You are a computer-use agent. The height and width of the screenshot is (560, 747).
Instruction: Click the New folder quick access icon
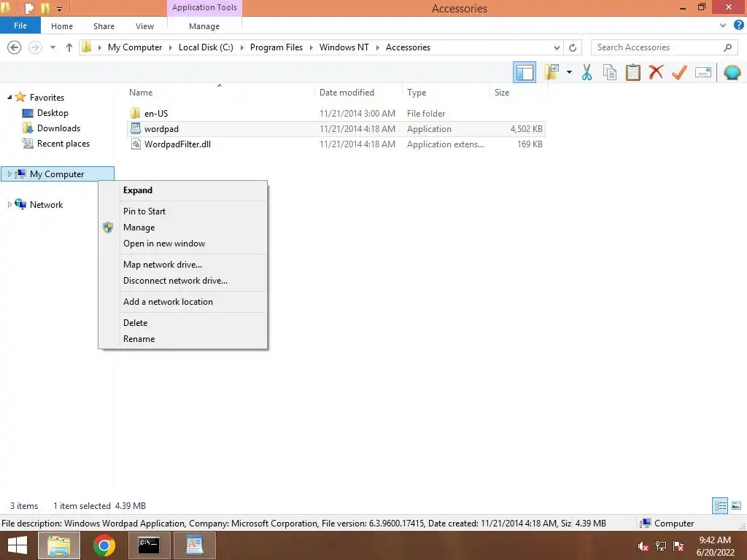click(45, 8)
